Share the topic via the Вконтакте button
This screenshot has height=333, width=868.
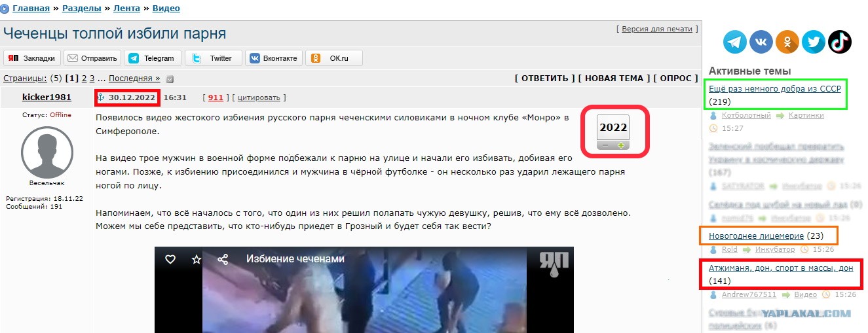[274, 58]
